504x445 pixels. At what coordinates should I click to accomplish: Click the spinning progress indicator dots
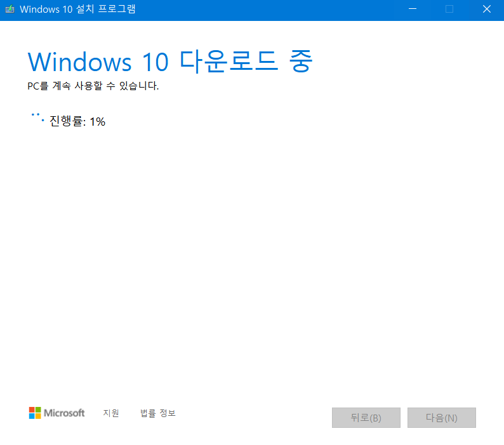click(x=37, y=117)
